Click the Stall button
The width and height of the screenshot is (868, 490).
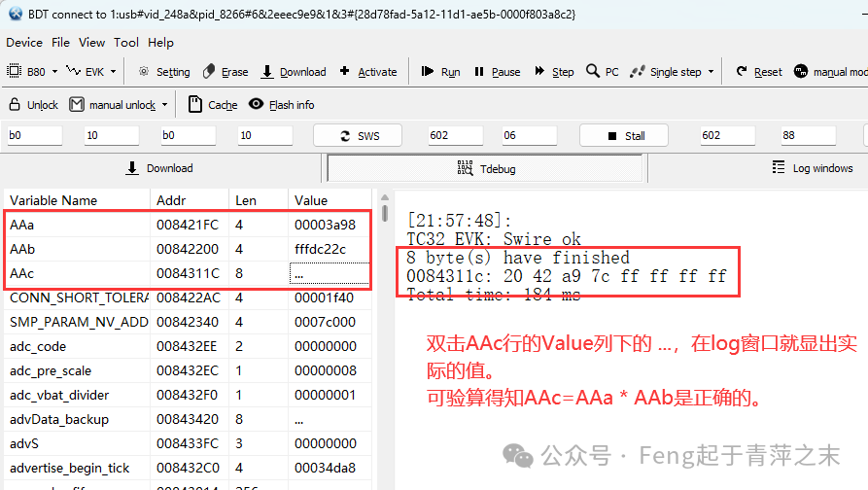coord(624,136)
